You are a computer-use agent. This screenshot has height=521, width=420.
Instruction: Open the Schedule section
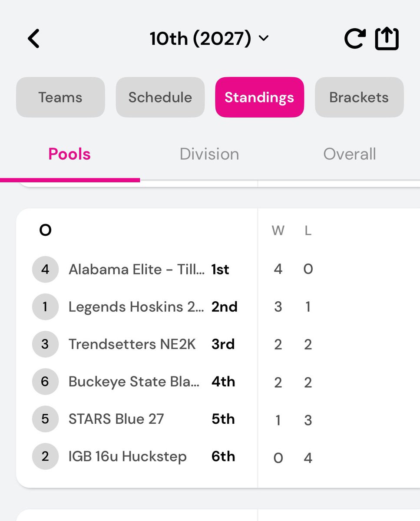pos(160,97)
